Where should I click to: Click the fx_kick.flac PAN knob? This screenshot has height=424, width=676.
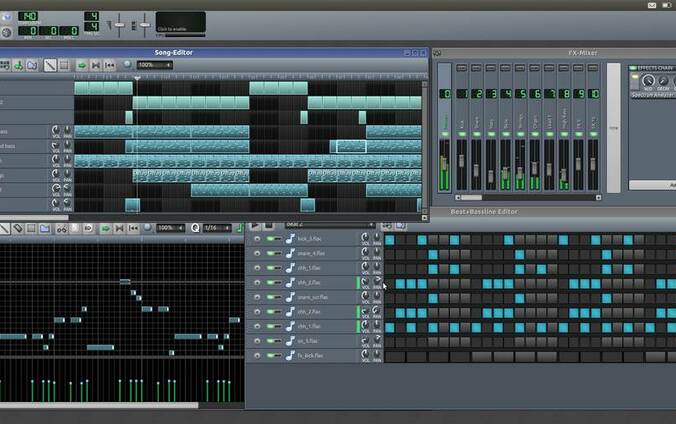377,354
